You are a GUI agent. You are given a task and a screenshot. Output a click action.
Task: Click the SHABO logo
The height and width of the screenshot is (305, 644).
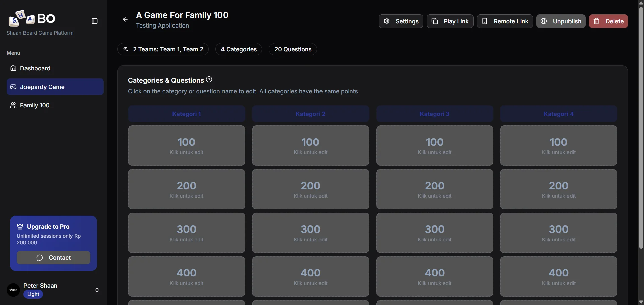point(32,18)
